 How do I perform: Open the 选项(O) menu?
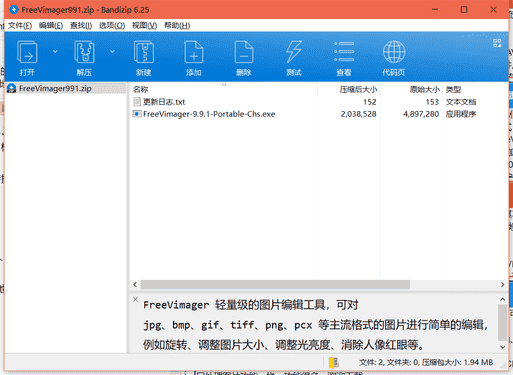112,26
